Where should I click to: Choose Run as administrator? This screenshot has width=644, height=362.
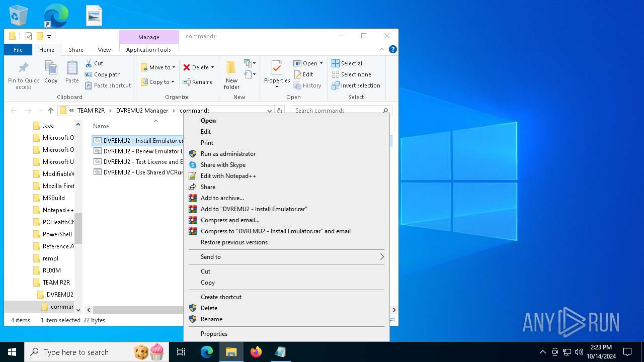pos(286,154)
